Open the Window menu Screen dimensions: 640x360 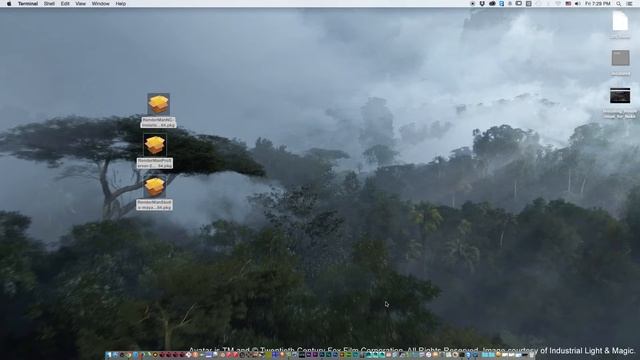[x=100, y=4]
